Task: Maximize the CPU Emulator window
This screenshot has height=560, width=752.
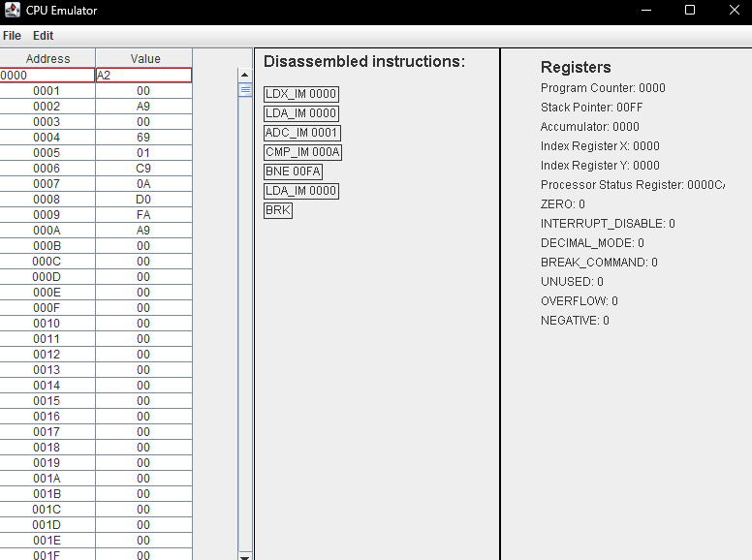Action: 690,10
